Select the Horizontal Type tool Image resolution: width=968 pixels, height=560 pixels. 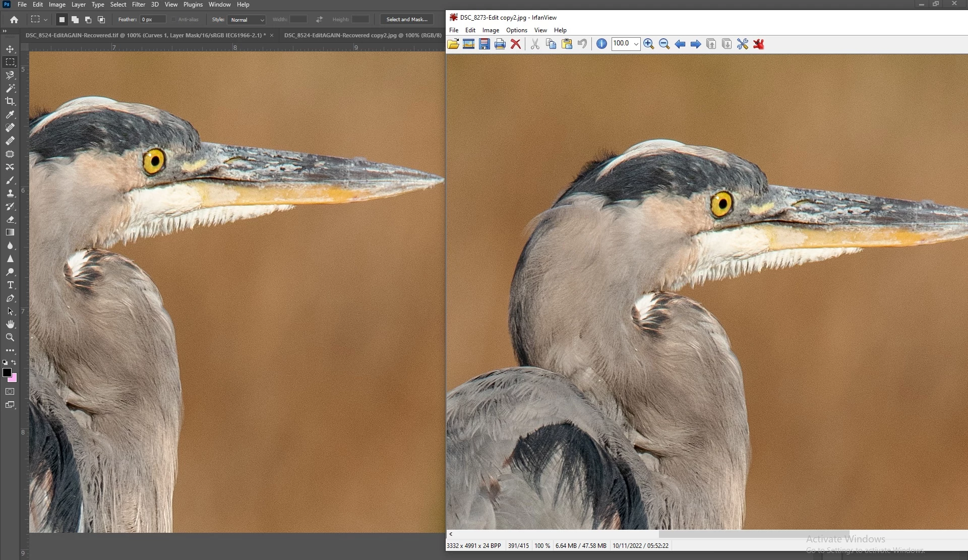point(10,285)
